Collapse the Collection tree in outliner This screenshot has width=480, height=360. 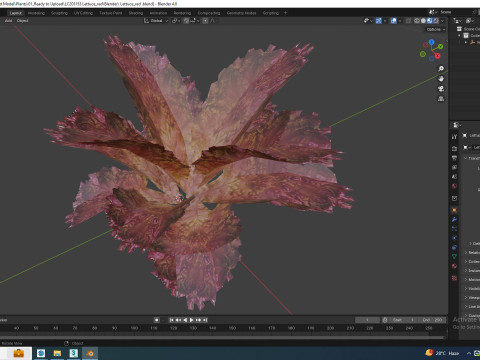[x=459, y=35]
